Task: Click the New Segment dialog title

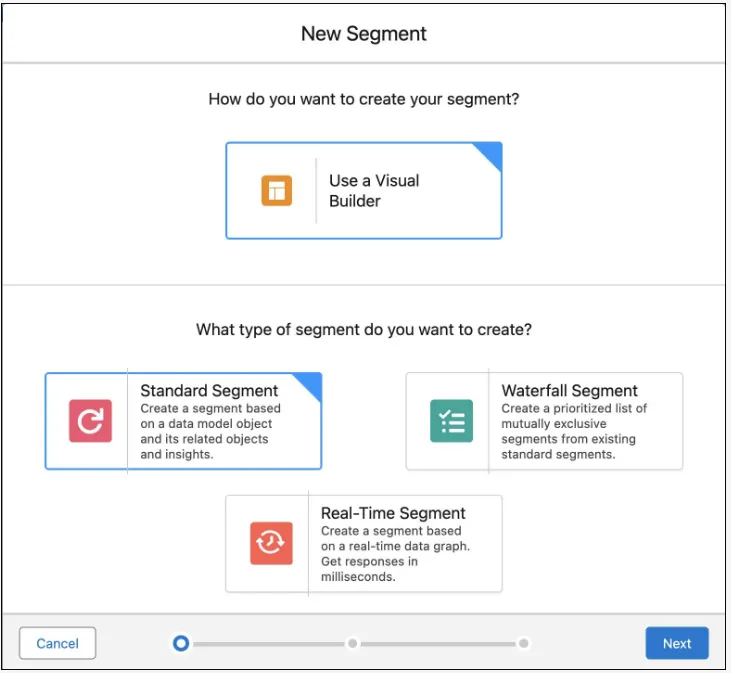Action: (364, 33)
